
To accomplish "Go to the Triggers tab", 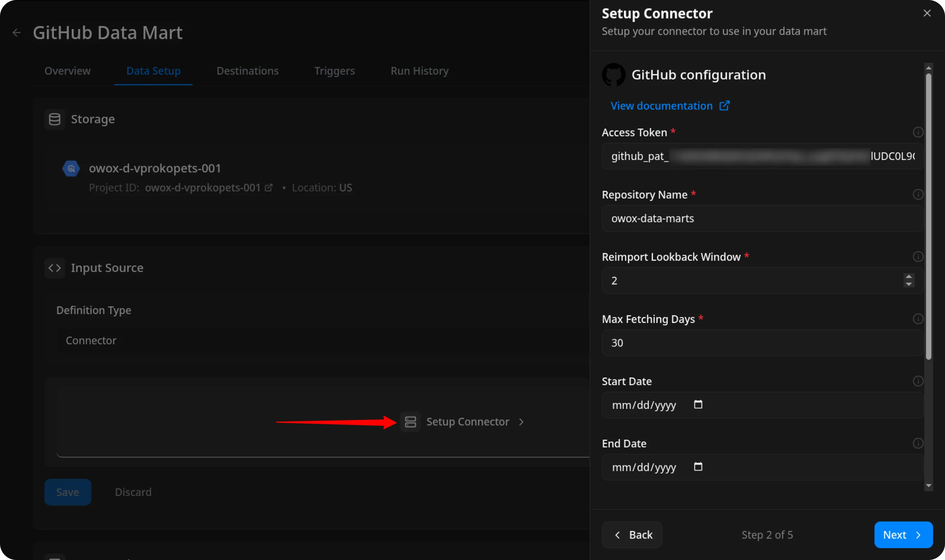I will (x=334, y=71).
